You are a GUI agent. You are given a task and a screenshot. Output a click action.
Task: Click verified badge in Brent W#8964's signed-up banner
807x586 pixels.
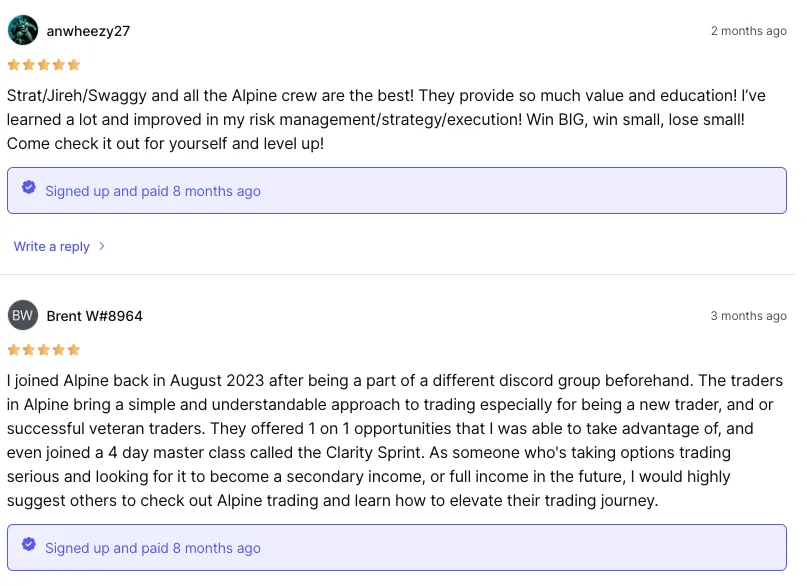(x=29, y=546)
